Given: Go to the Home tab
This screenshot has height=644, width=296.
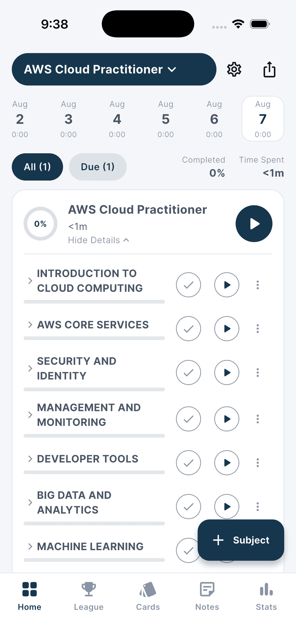Looking at the screenshot, I should (30, 596).
